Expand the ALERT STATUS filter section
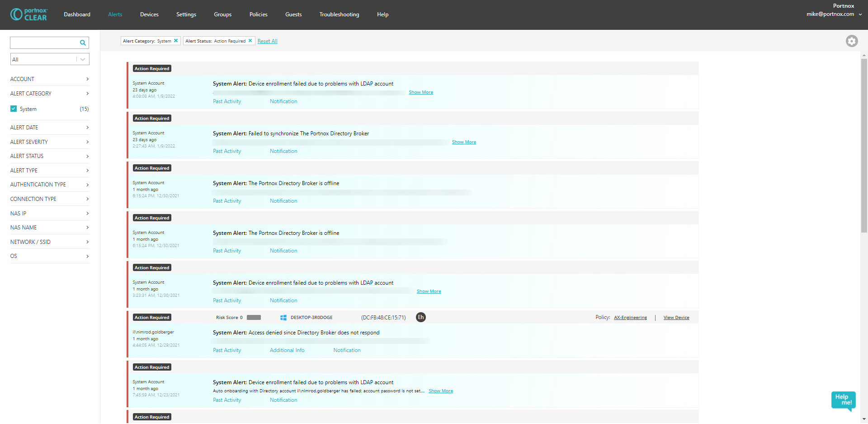868x424 pixels. [x=50, y=156]
